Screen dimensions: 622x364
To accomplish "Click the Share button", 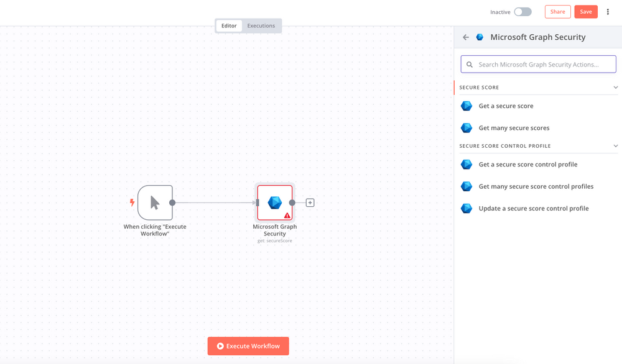I will point(557,11).
